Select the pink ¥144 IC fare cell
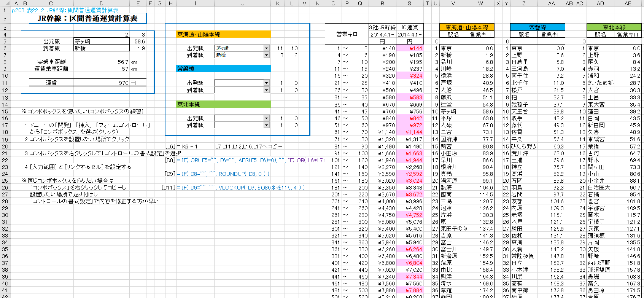 click(x=410, y=48)
